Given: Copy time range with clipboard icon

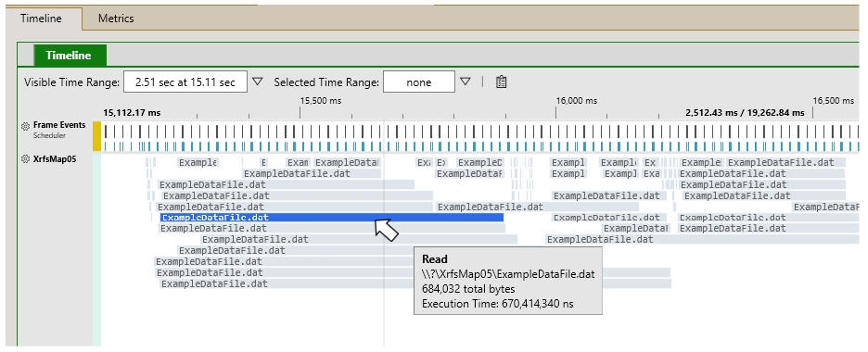Looking at the screenshot, I should 501,82.
